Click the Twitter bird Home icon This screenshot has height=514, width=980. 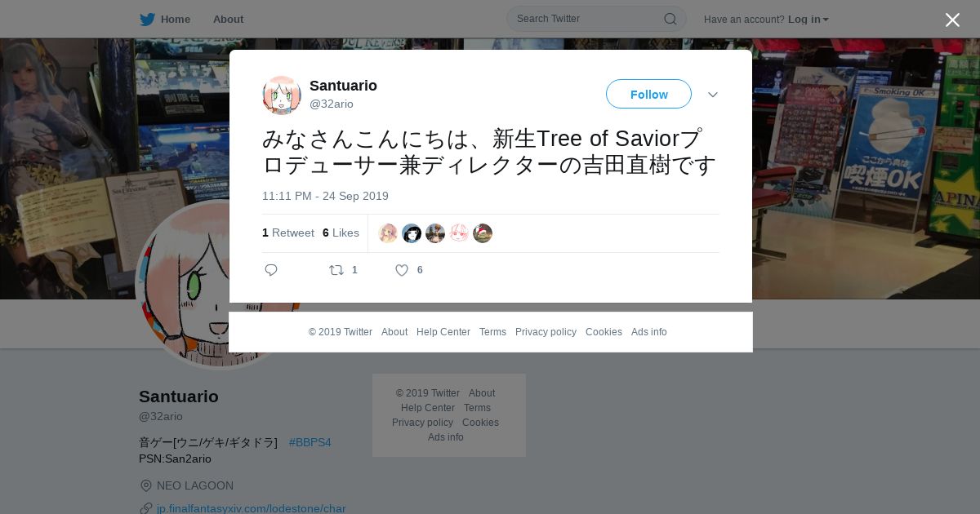tap(147, 20)
